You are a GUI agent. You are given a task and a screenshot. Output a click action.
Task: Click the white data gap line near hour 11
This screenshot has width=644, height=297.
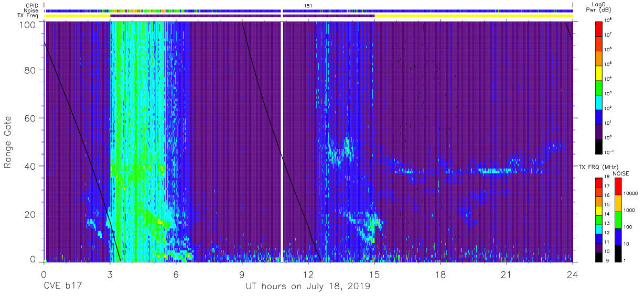tap(282, 141)
